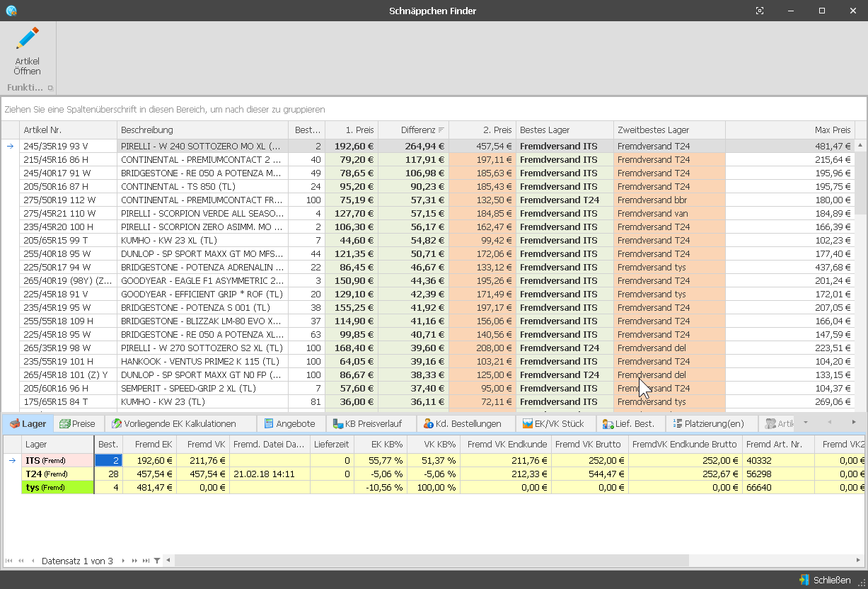The height and width of the screenshot is (589, 868).
Task: Select the T24 (Fremd) warehouse row
Action: [x=57, y=474]
